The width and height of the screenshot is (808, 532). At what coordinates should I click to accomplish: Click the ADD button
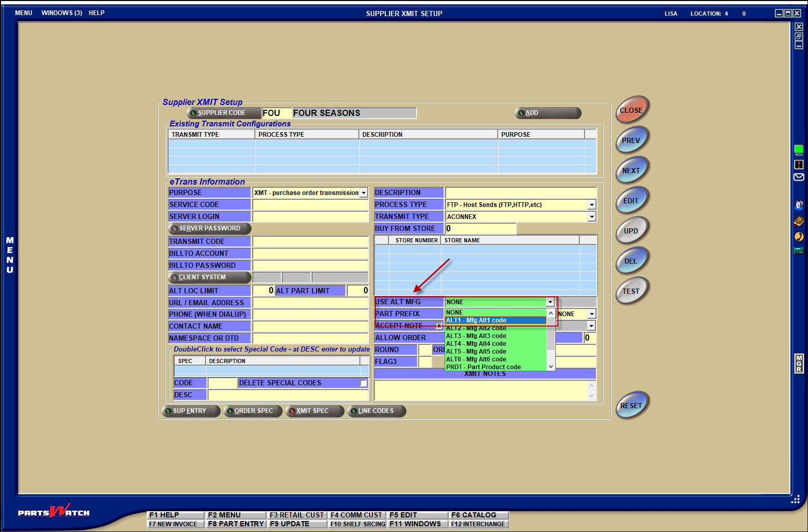tap(548, 113)
